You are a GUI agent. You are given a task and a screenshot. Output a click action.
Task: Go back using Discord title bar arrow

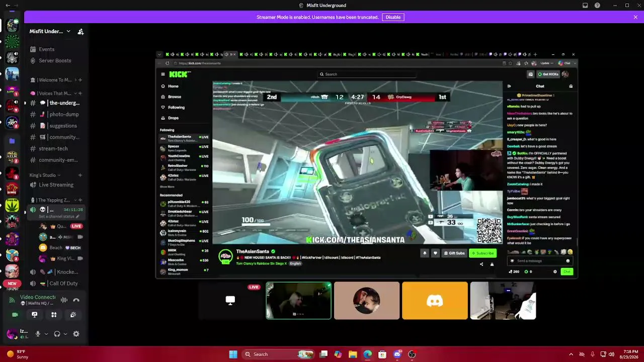(8, 6)
